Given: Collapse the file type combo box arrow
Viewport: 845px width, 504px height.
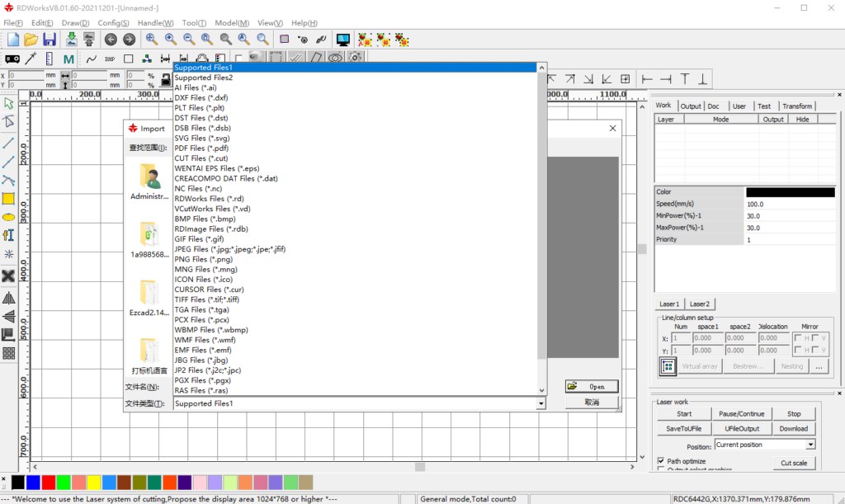Looking at the screenshot, I should [541, 403].
